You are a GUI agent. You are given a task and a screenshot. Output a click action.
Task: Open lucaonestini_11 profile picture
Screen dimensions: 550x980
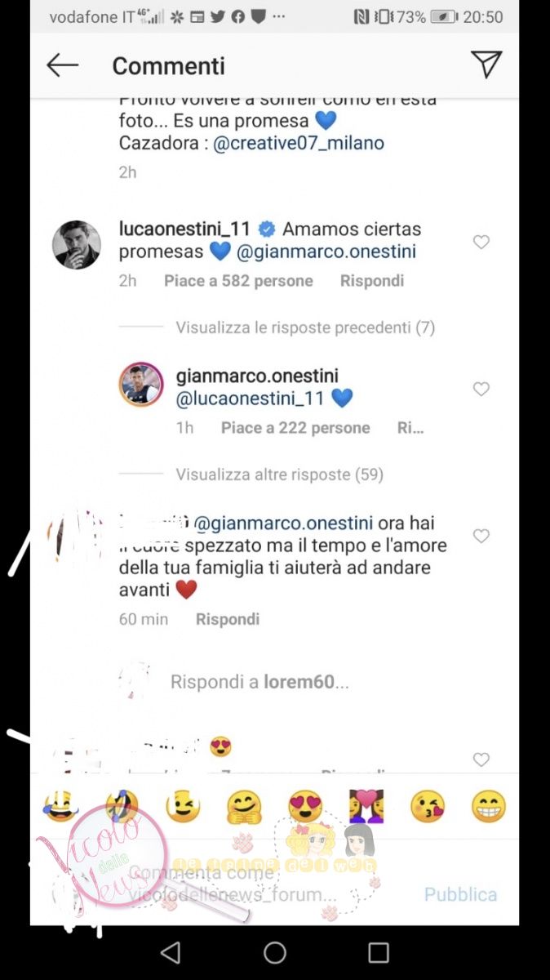77,244
